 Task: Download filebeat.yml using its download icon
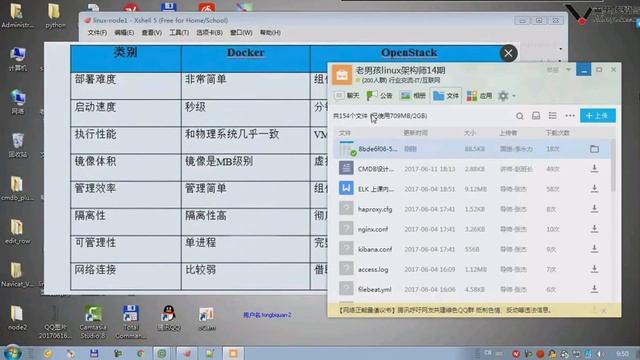click(x=594, y=289)
